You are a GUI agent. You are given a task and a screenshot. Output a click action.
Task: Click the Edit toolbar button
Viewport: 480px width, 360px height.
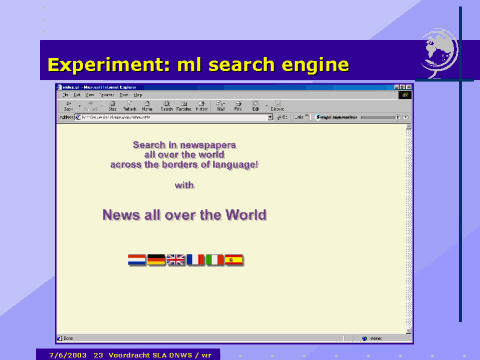255,106
